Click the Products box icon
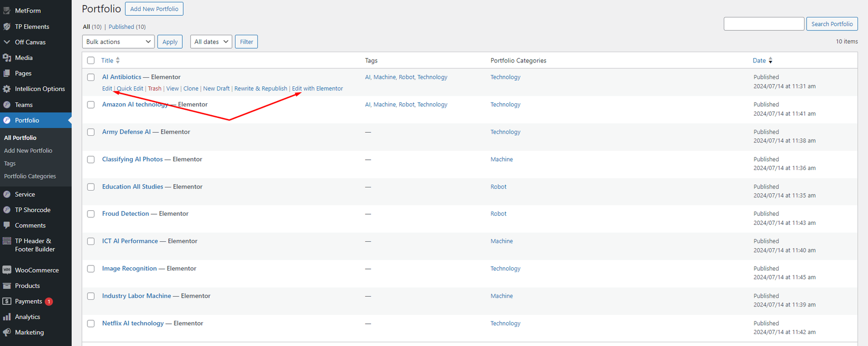The height and width of the screenshot is (346, 868). coord(7,286)
